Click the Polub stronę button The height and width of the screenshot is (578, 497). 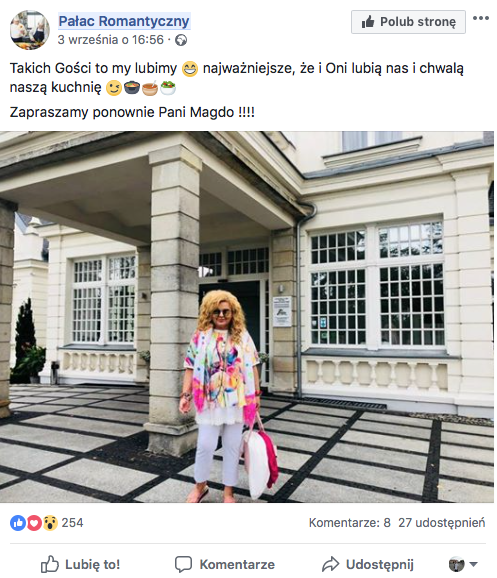point(408,22)
